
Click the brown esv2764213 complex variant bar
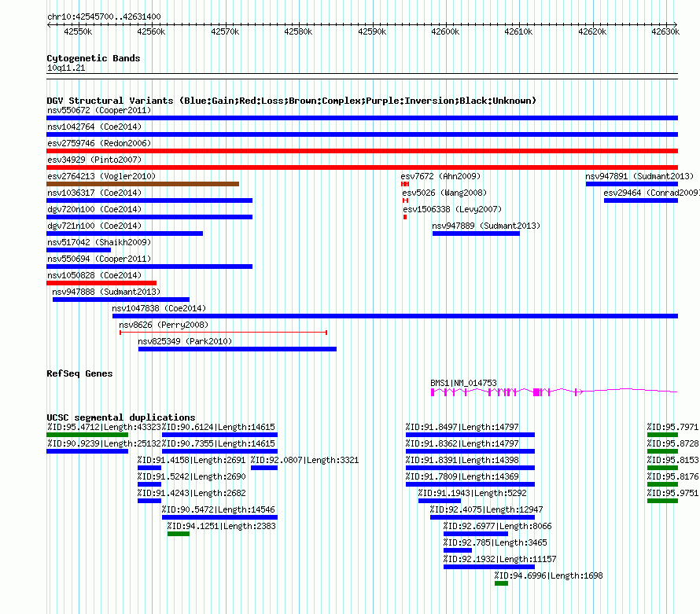tap(143, 184)
